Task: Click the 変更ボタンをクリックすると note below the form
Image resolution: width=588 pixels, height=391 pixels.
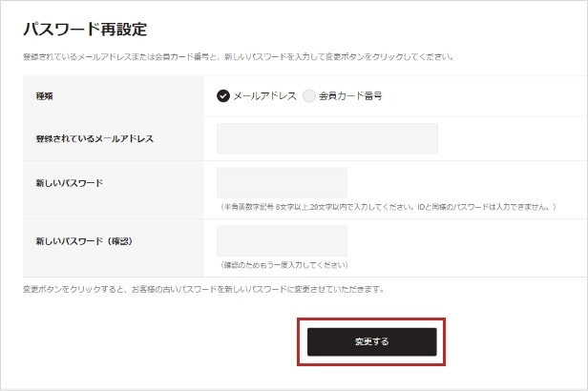Action: pos(203,289)
